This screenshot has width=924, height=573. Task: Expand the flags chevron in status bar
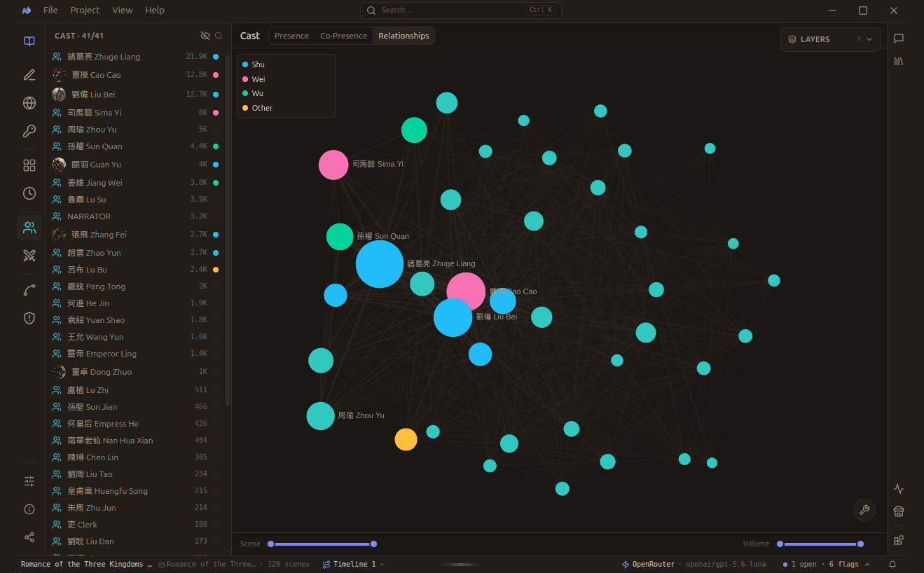pos(867,565)
